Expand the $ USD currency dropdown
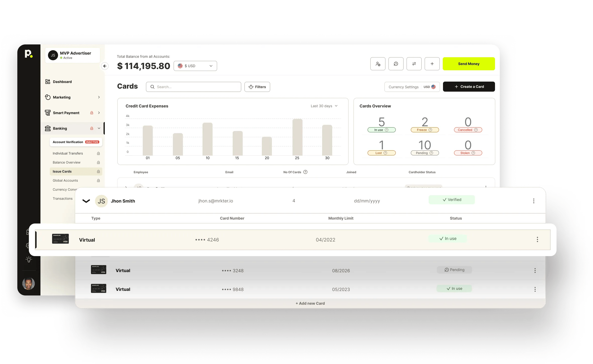The image size is (593, 364). click(195, 66)
